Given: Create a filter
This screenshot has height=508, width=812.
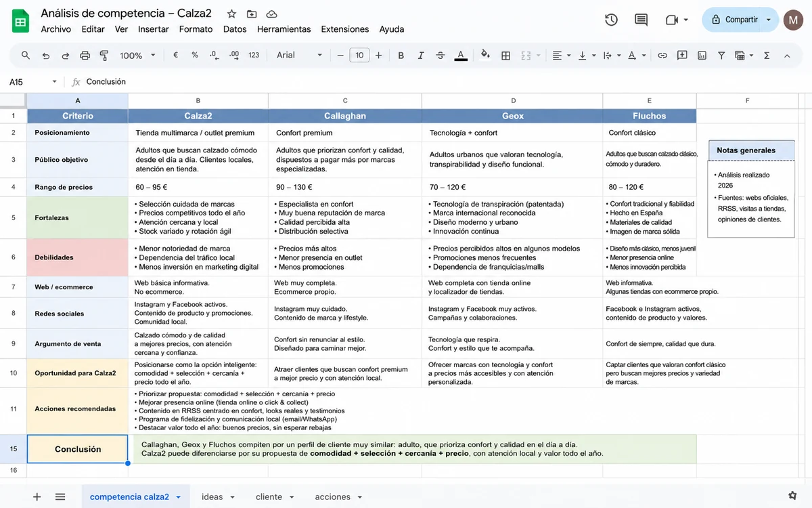Looking at the screenshot, I should (721, 56).
